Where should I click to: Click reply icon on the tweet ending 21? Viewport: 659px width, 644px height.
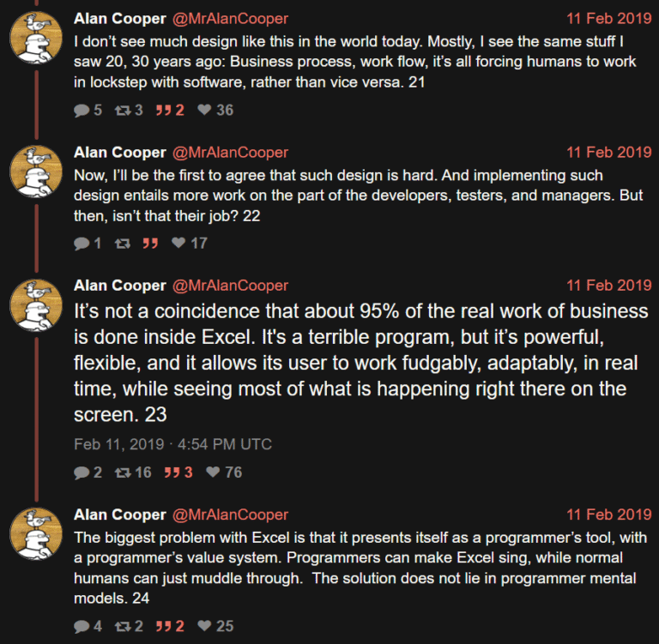coord(82,110)
